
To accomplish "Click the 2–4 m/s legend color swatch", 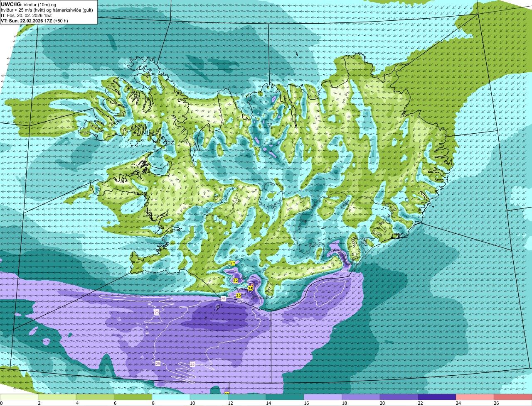I will point(57,397).
